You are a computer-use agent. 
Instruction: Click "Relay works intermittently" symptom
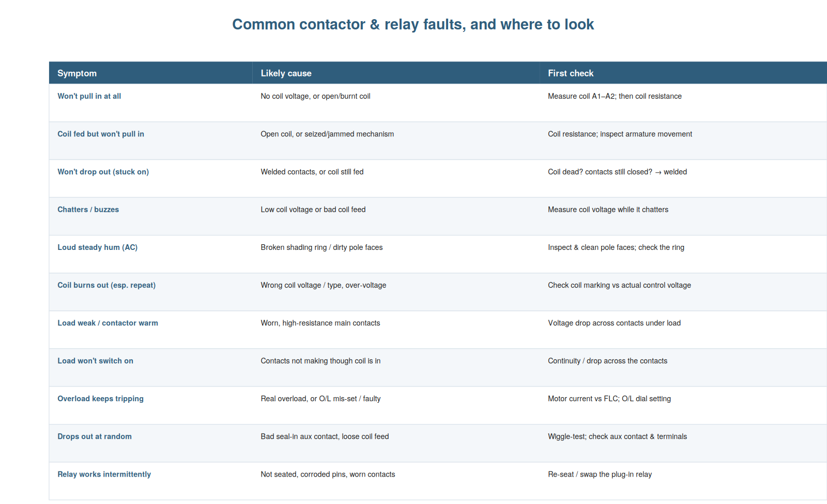tap(104, 474)
